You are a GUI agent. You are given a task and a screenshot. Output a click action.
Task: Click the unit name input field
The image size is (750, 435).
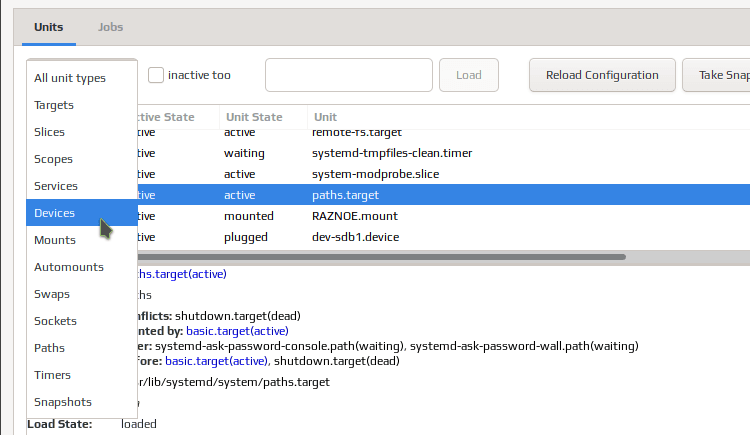coord(349,75)
